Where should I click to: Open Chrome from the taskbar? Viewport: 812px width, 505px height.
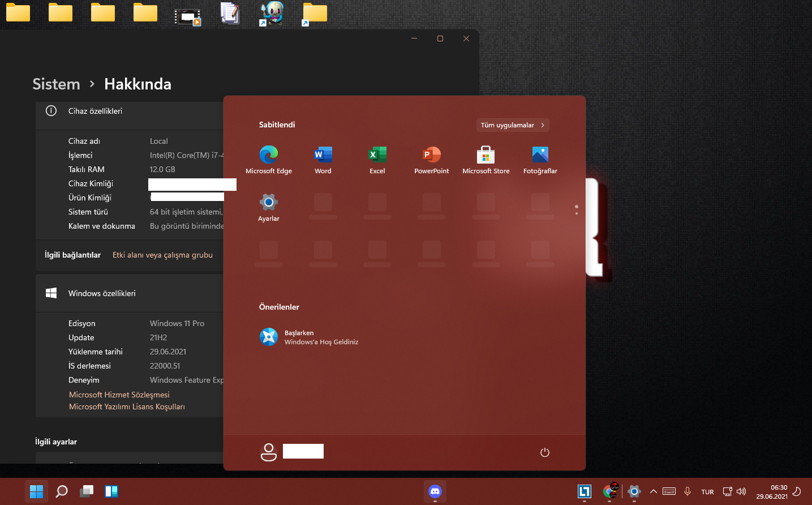pos(610,491)
